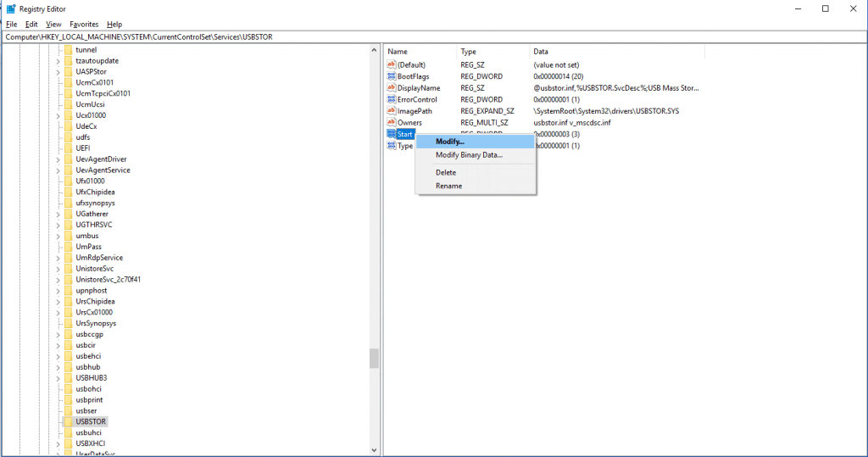Viewport: 868px width, 457px height.
Task: Click the Registry Editor title bar icon
Action: [10, 8]
